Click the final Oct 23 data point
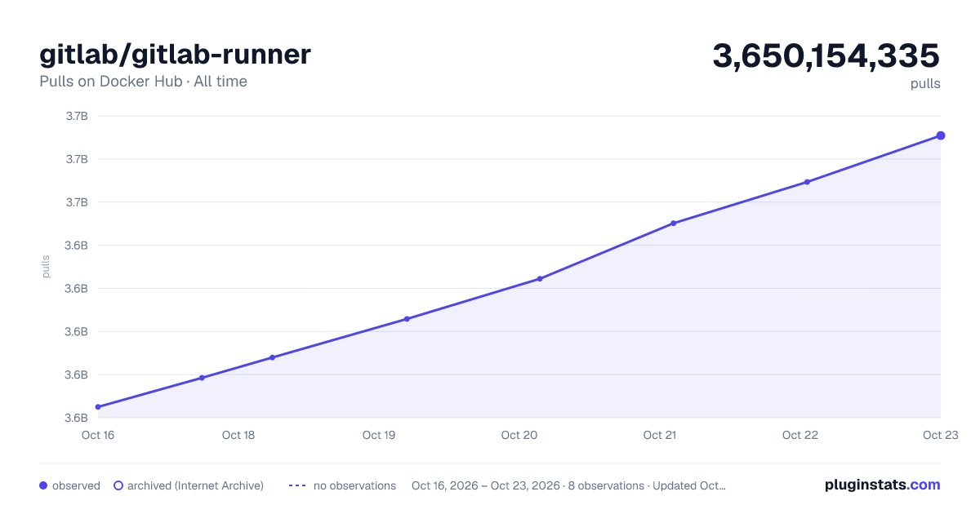This screenshot has height=514, width=980. click(941, 135)
